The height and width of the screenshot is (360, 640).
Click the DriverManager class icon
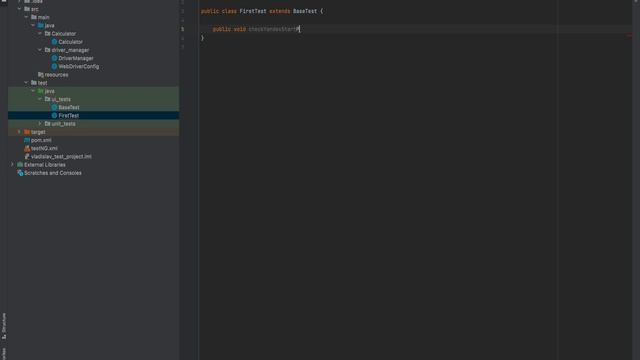click(x=54, y=58)
